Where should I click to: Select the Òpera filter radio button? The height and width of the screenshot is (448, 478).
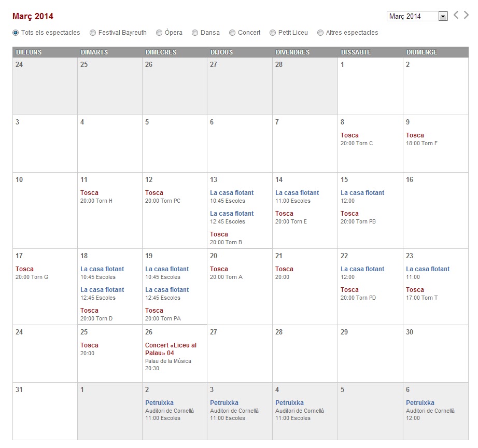[x=159, y=33]
